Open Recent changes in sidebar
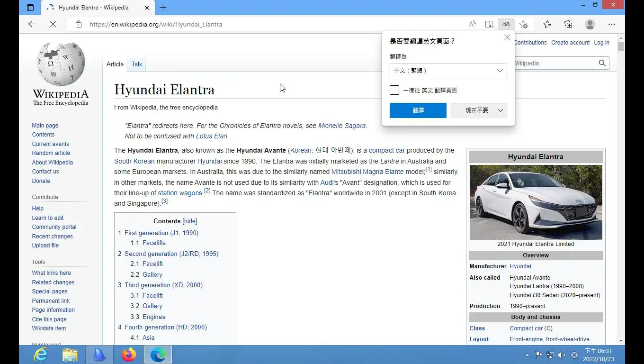Screen dimensions: 644x364 (x=53, y=237)
